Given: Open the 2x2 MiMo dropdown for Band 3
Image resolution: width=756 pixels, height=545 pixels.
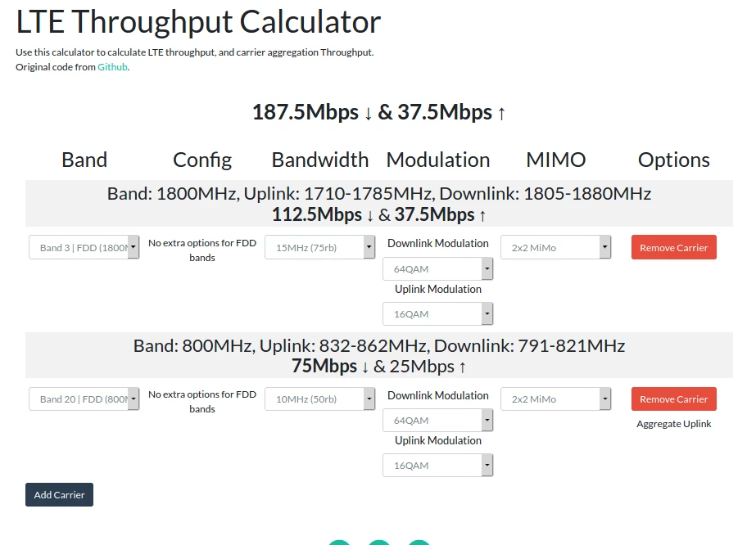Looking at the screenshot, I should (556, 247).
